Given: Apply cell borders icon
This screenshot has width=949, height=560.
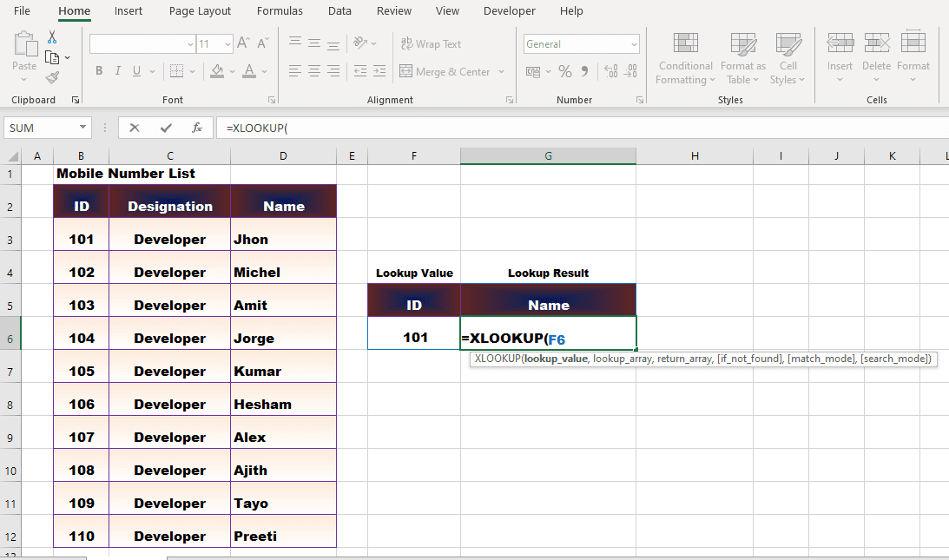Looking at the screenshot, I should (177, 71).
